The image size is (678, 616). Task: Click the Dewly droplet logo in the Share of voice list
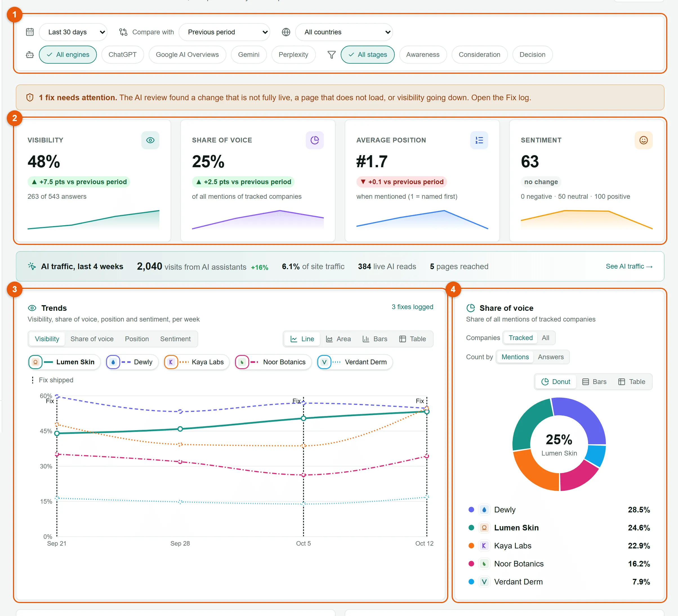484,510
